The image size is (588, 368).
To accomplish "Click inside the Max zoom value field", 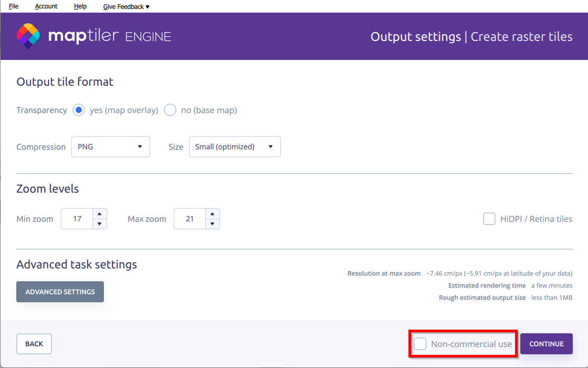I will (190, 219).
